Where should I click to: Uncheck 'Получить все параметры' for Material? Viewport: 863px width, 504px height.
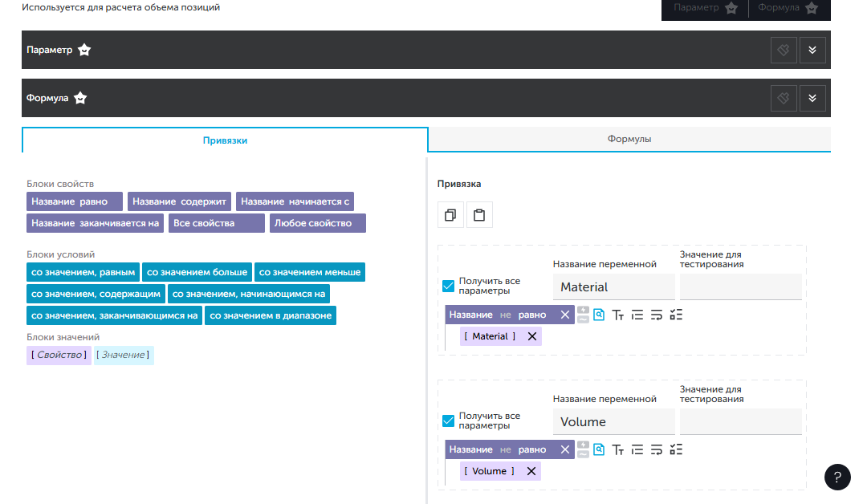pos(449,287)
